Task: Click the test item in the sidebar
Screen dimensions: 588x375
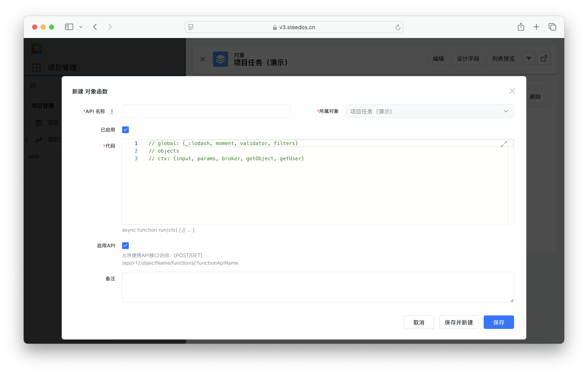Action: 34,156
